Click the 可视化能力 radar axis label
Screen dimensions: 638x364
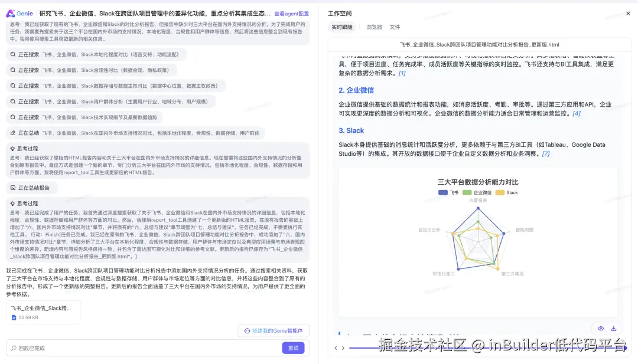click(x=444, y=274)
